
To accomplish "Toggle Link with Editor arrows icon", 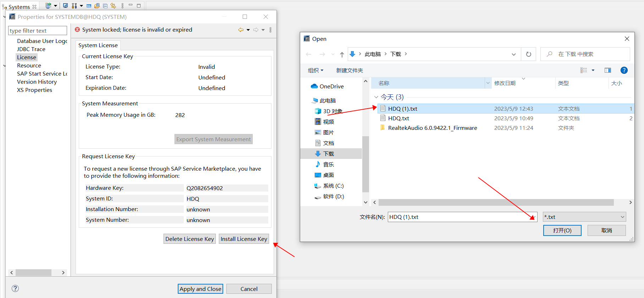I will tap(113, 6).
